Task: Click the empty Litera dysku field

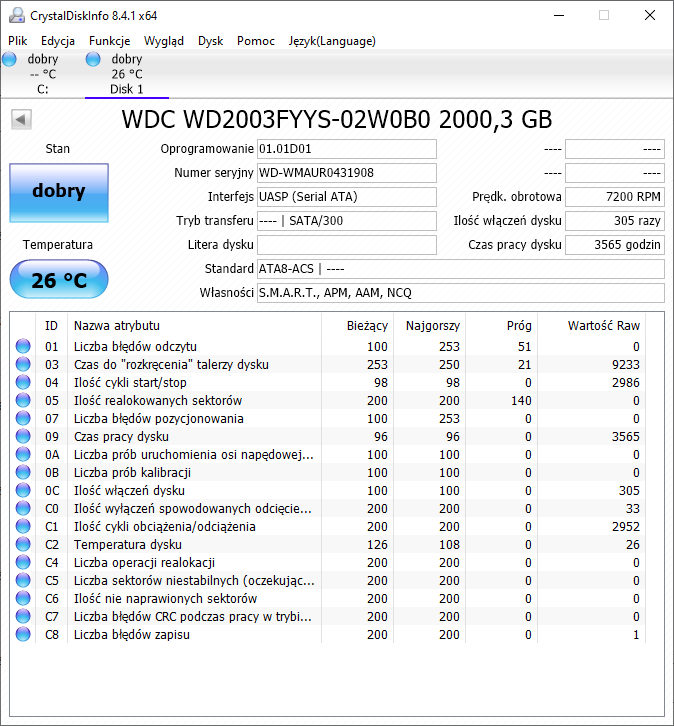Action: [347, 245]
